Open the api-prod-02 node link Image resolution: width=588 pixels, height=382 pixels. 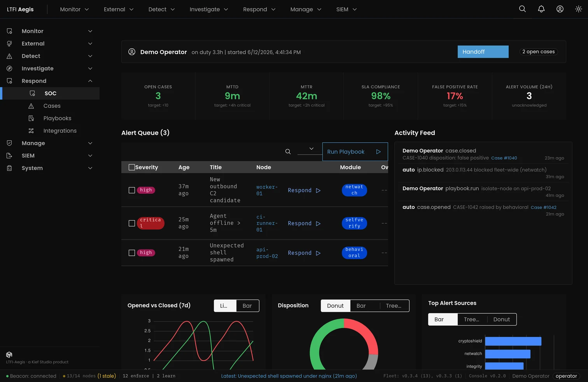[267, 253]
